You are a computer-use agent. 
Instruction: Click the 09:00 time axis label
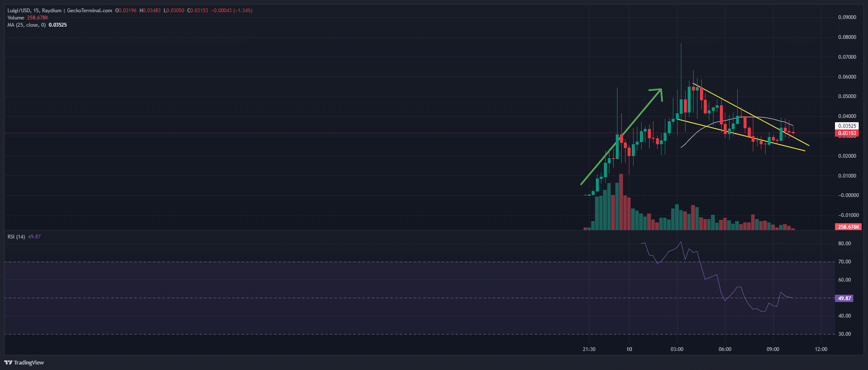(773, 349)
